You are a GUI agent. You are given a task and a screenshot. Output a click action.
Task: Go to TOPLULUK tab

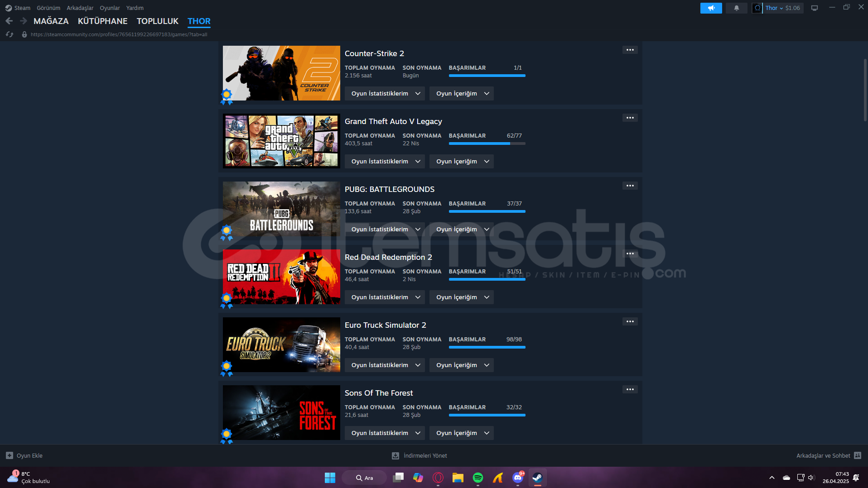pos(158,21)
